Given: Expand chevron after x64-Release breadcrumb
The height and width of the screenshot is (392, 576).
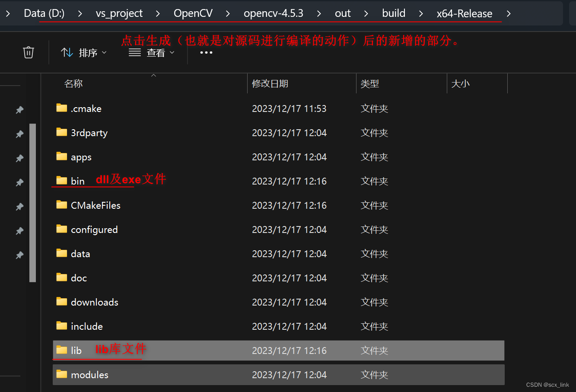Looking at the screenshot, I should (x=509, y=14).
